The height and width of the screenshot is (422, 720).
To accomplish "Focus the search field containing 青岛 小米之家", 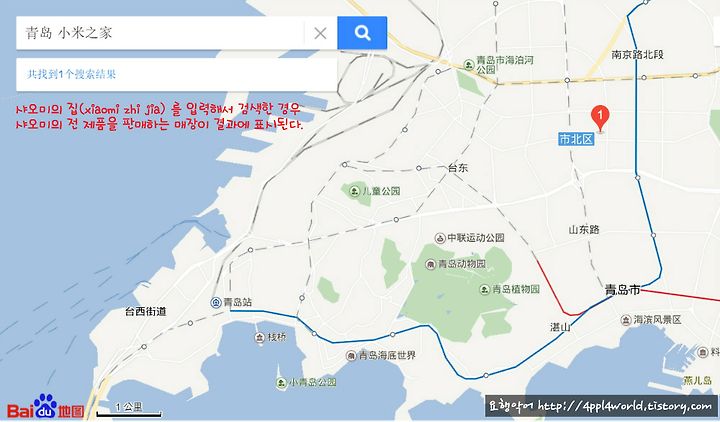I will (160, 33).
